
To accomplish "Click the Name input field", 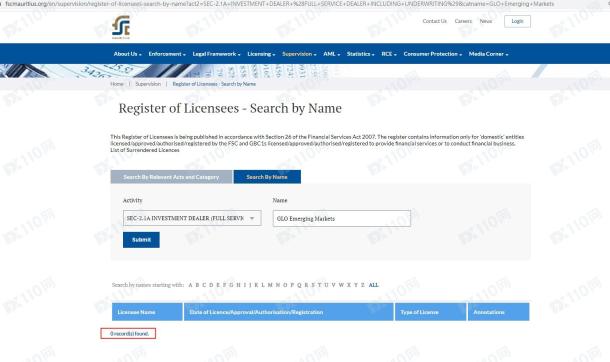I will tap(342, 219).
